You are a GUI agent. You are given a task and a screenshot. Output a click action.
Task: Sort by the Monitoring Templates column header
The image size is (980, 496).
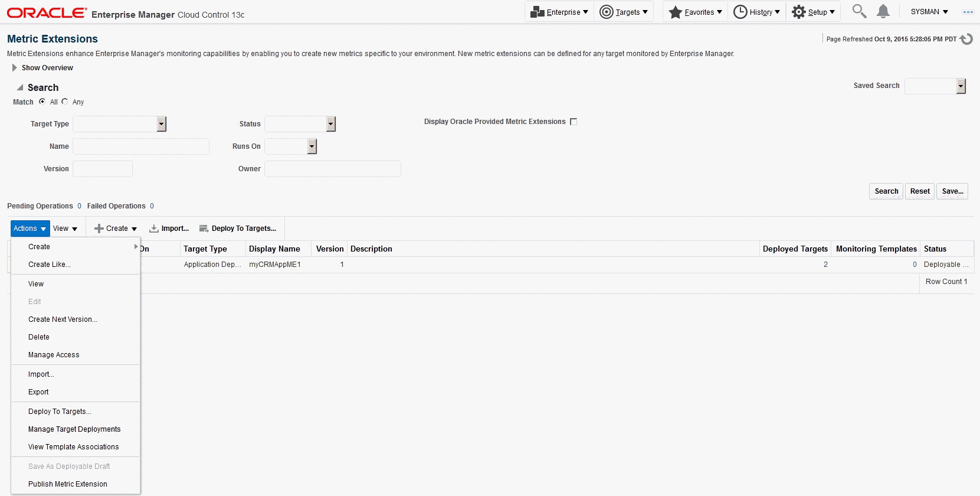(876, 249)
